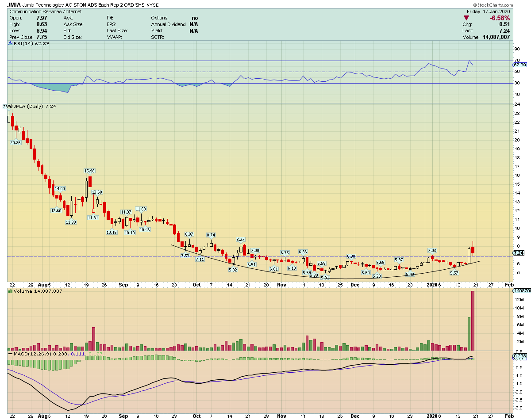Click the Last value 7.24 in header
The width and height of the screenshot is (531, 420).
[505, 31]
